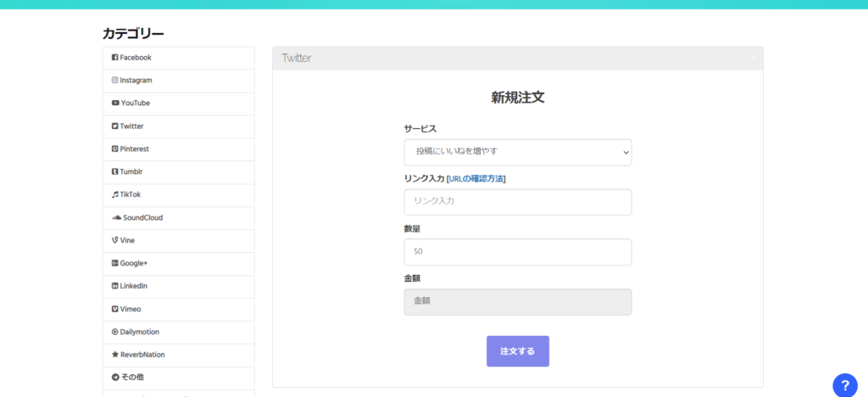Click the 数量 quantity input field

[x=518, y=252]
